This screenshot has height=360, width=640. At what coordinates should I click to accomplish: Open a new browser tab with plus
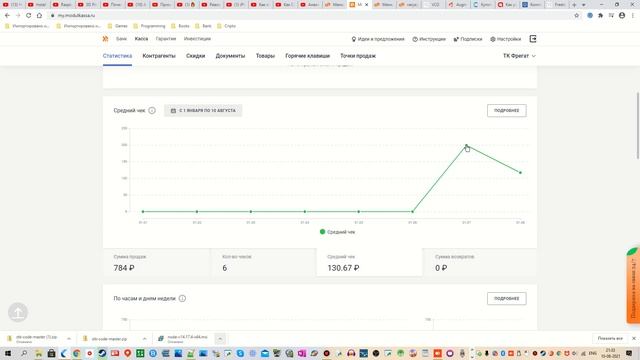tap(574, 4)
